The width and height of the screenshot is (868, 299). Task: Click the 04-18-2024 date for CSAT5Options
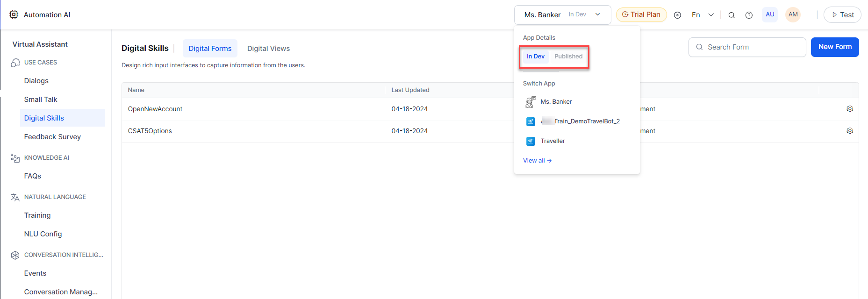409,131
